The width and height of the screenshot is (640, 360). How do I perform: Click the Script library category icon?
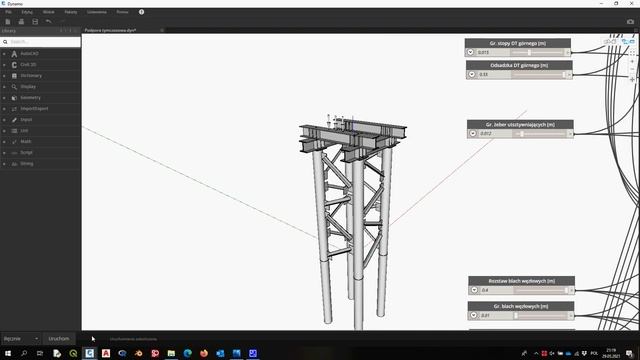[x=14, y=153]
